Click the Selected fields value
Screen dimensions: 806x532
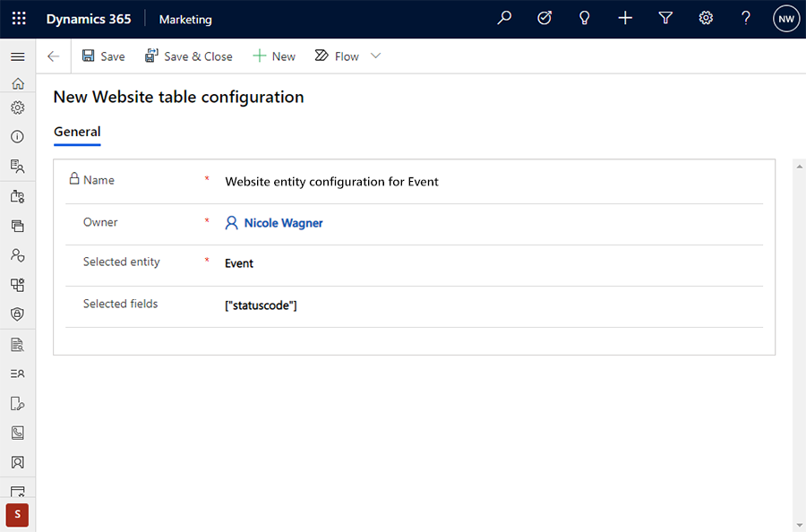[261, 305]
